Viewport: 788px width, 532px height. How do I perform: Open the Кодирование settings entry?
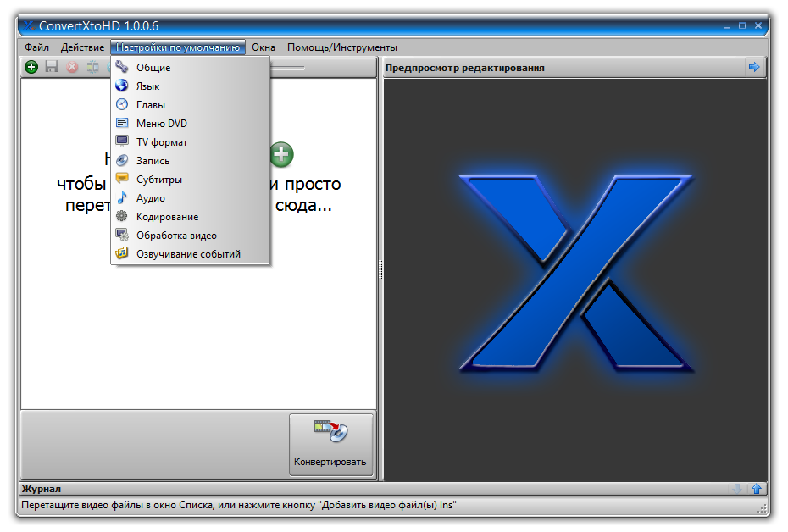coord(190,217)
